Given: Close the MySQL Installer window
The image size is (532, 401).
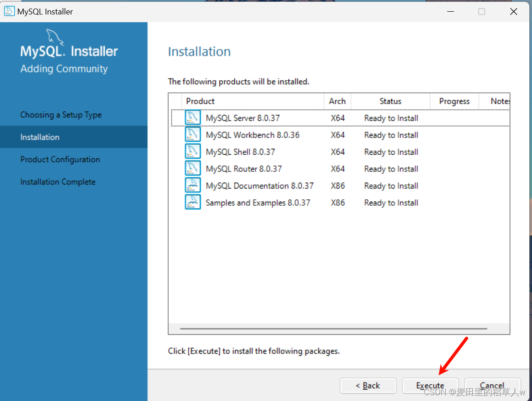Looking at the screenshot, I should coord(513,12).
